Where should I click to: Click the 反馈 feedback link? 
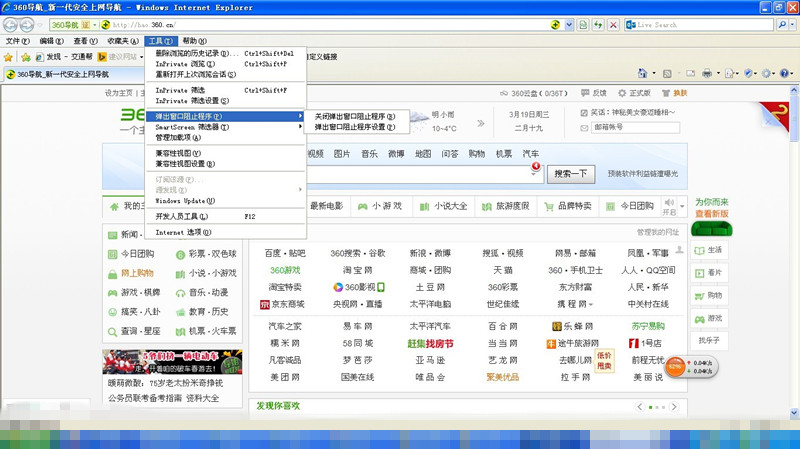tap(594, 93)
